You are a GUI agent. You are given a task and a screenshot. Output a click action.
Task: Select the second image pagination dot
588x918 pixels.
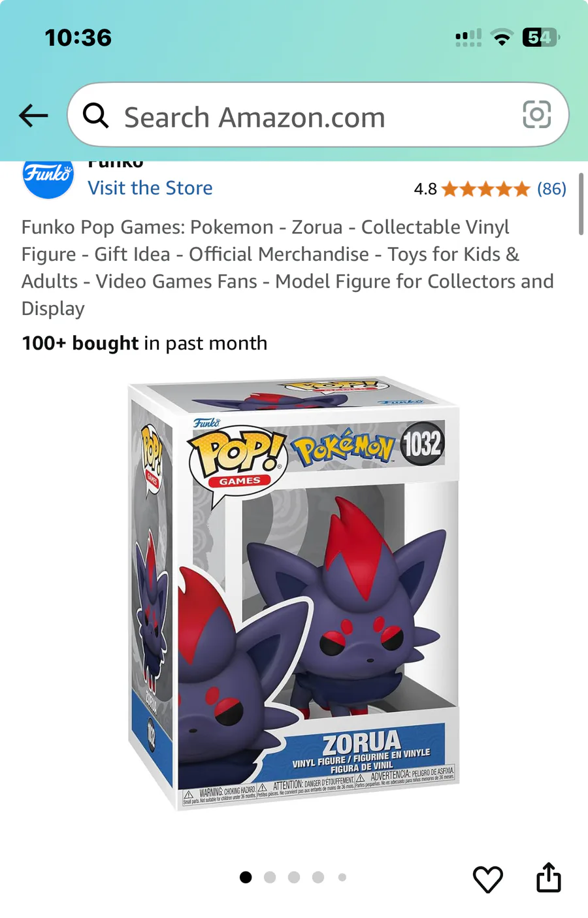pos(270,877)
